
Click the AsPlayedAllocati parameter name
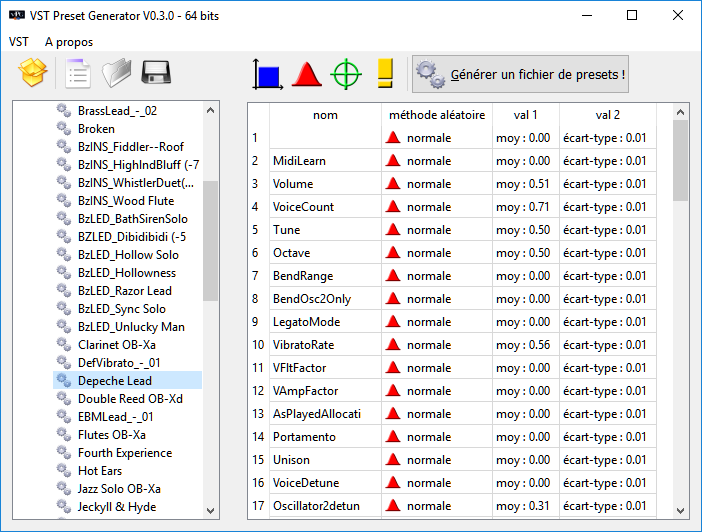[x=317, y=414]
